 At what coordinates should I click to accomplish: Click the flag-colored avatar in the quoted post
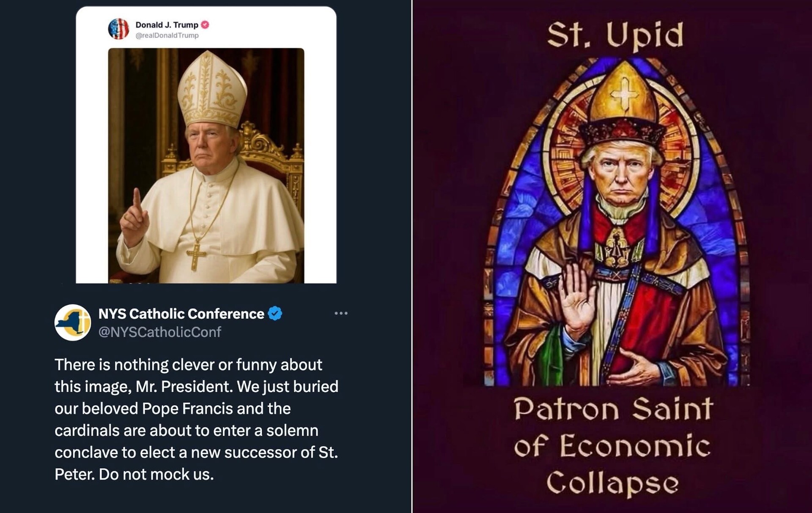[x=118, y=29]
